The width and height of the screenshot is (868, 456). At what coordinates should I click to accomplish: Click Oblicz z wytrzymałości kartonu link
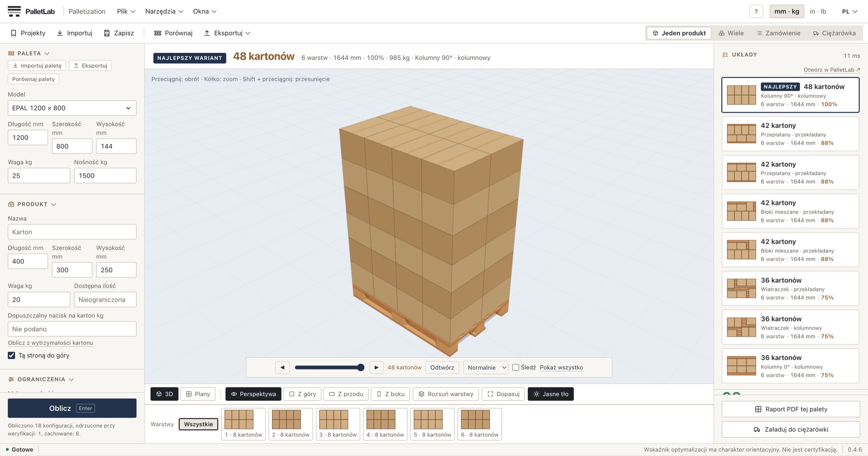click(x=50, y=343)
